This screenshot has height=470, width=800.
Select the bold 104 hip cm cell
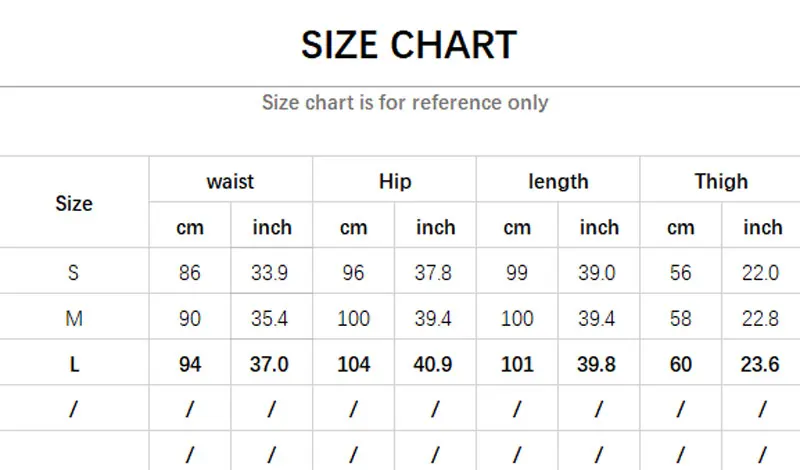pos(353,364)
